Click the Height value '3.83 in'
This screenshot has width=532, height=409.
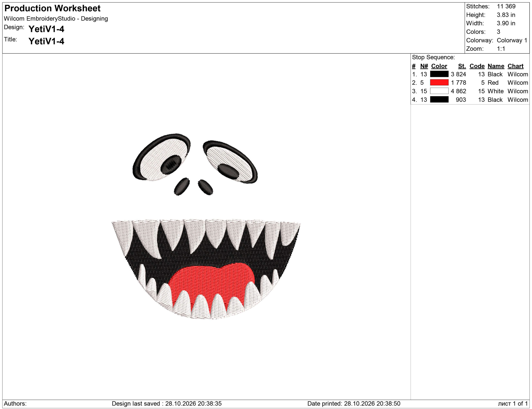pyautogui.click(x=506, y=15)
